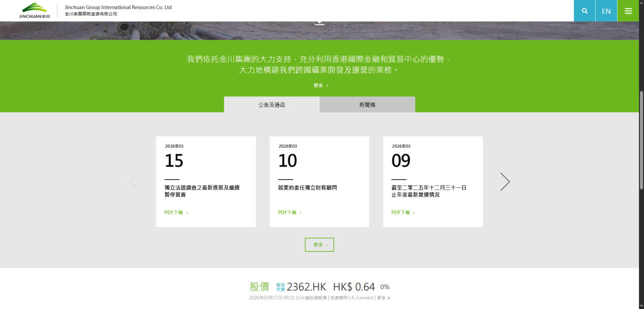Click the left arrow of announcement carousel
Image resolution: width=644 pixels, height=309 pixels.
pyautogui.click(x=134, y=182)
